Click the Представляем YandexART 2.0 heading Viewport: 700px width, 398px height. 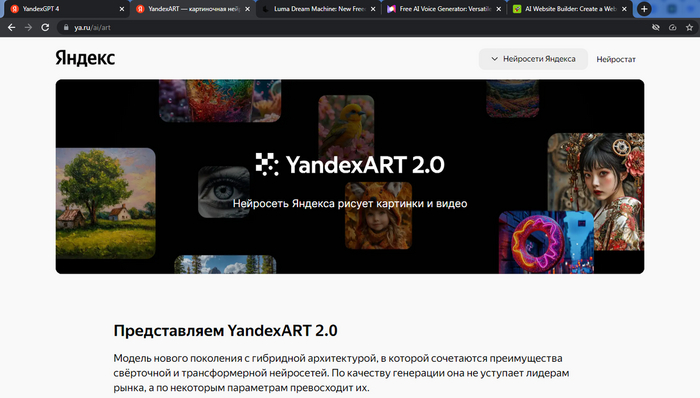[225, 331]
